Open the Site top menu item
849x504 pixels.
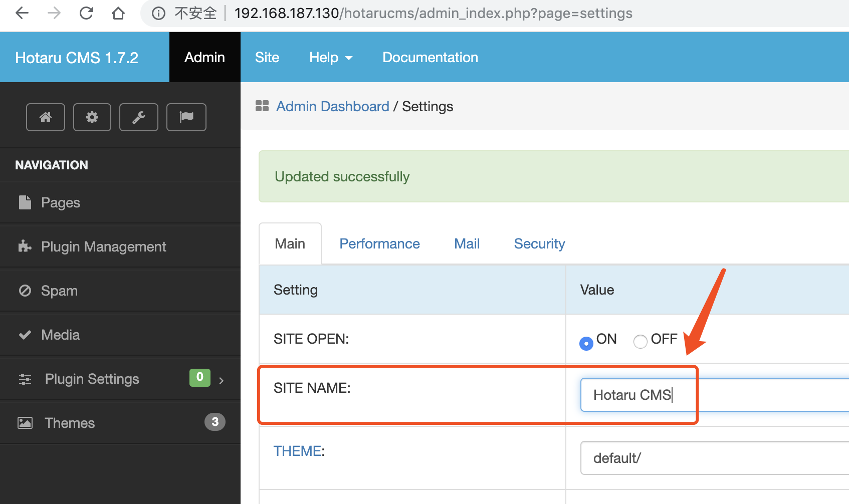(267, 58)
